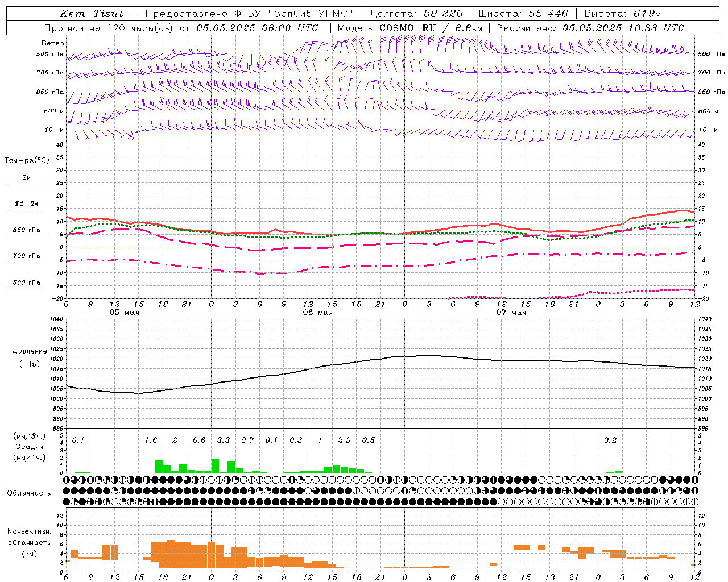
Task: Select the "(мм/3ч.)" precipitation unit label
Action: 30,436
